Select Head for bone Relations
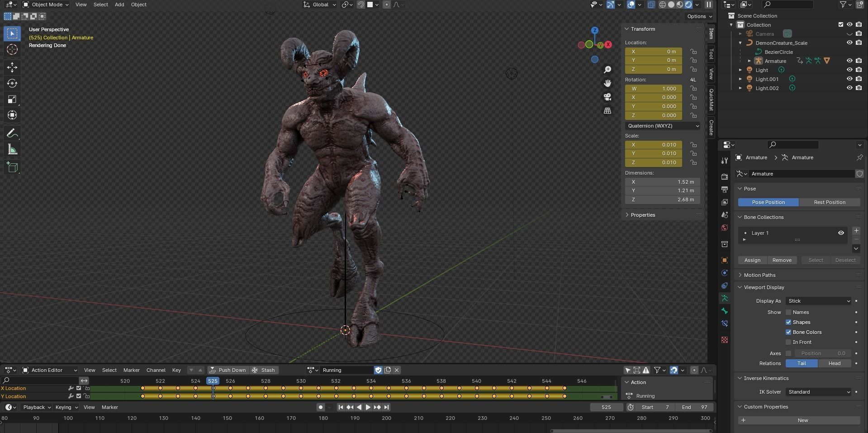 click(835, 363)
